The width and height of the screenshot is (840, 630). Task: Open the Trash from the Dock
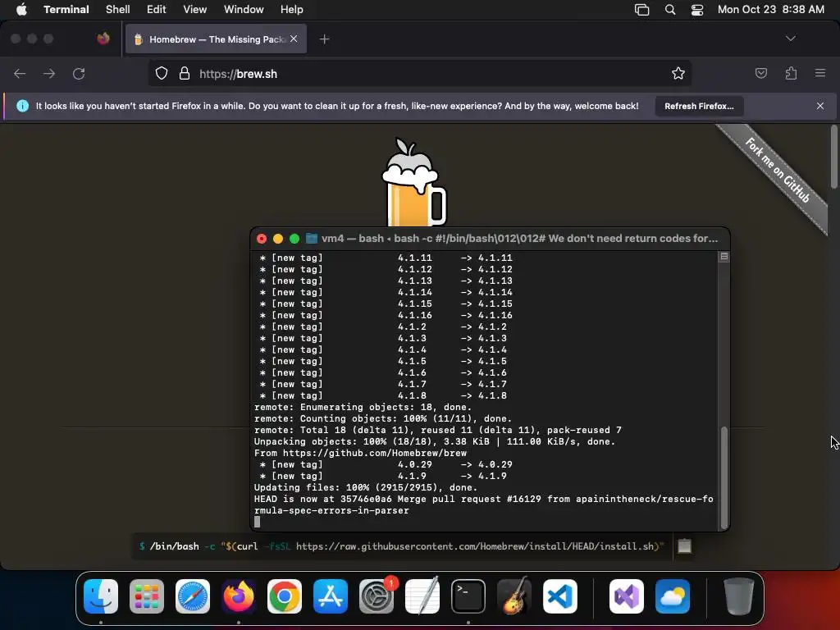point(739,596)
